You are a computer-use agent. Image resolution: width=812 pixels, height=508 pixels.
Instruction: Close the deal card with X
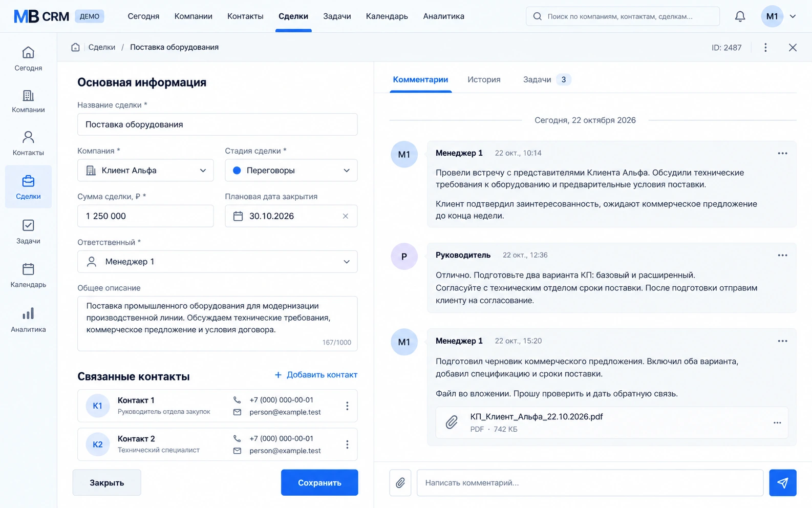tap(793, 48)
